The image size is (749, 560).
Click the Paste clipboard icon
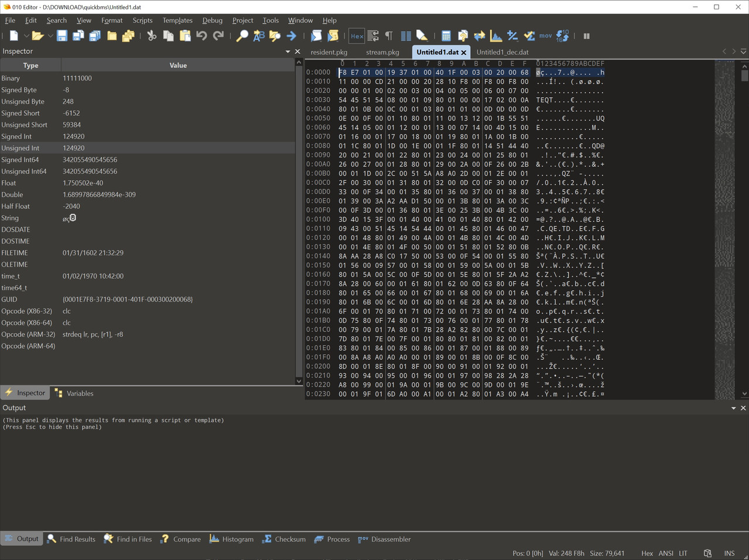[185, 36]
